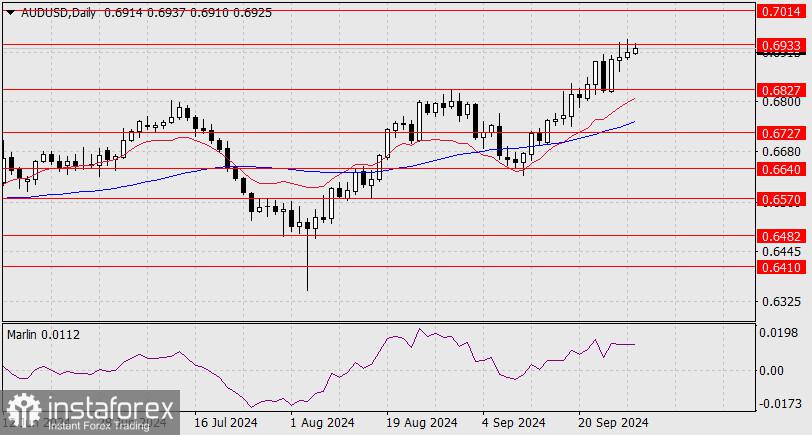Image resolution: width=812 pixels, height=435 pixels.
Task: Click the 0.6325 axis price value
Action: tap(780, 301)
